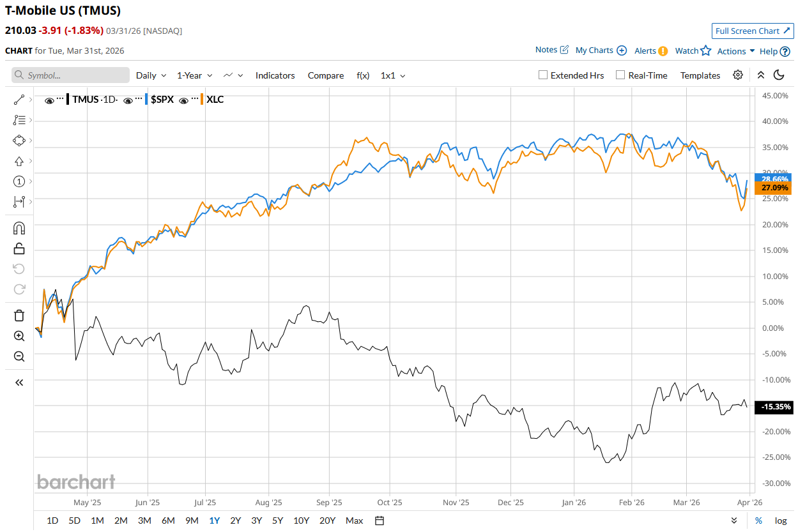Delete drawings with the trash icon

coord(19,315)
